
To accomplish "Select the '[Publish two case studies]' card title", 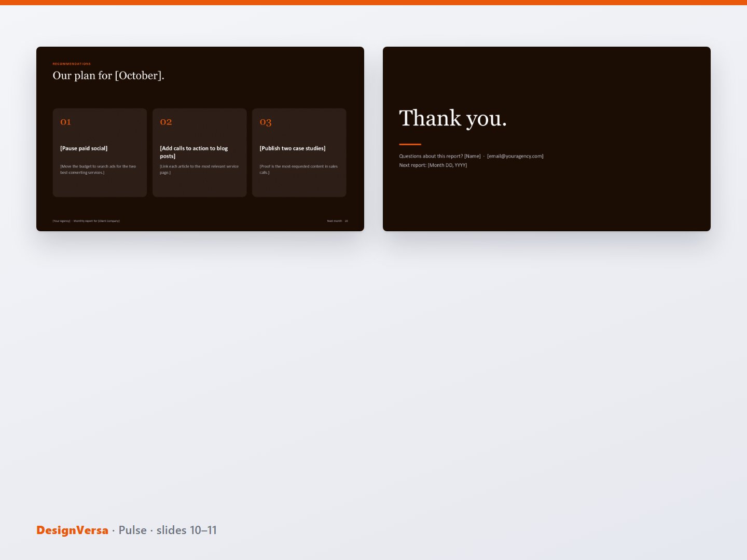I will click(x=293, y=148).
